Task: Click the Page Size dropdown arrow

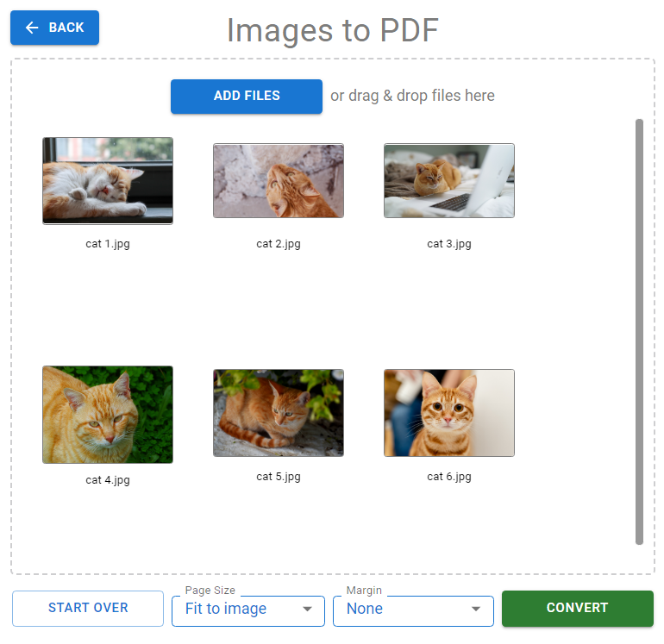Action: click(308, 610)
